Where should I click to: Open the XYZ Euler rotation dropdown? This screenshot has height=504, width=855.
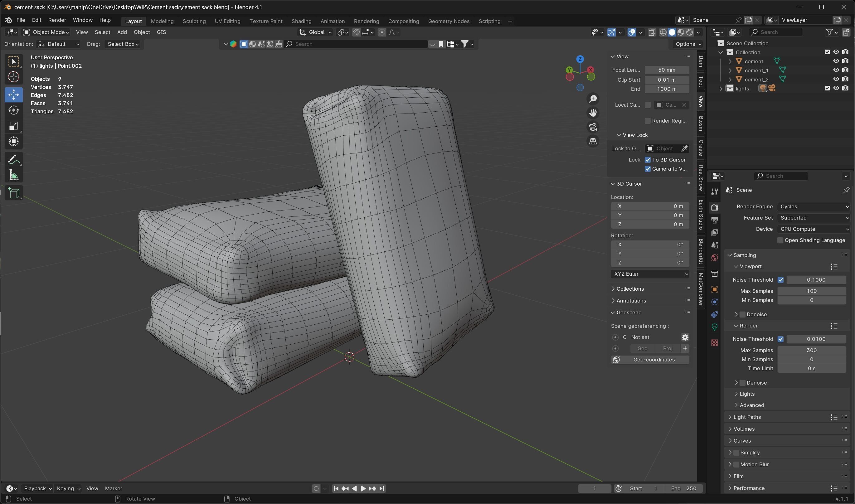(650, 274)
